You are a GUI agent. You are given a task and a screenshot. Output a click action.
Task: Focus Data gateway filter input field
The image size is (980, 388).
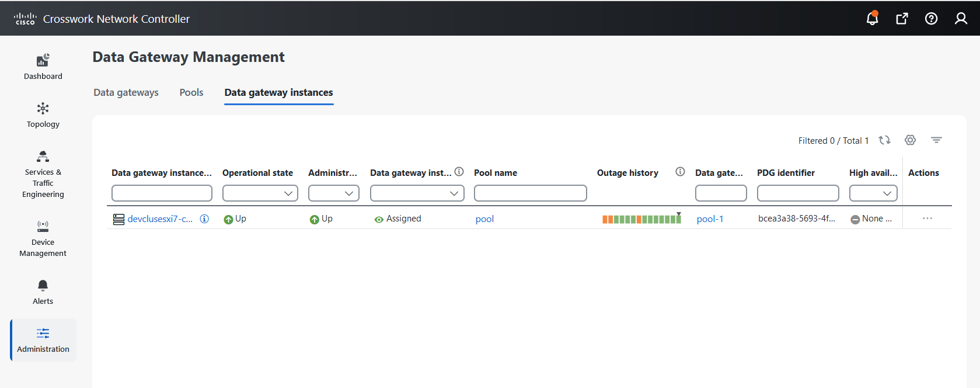pyautogui.click(x=721, y=193)
